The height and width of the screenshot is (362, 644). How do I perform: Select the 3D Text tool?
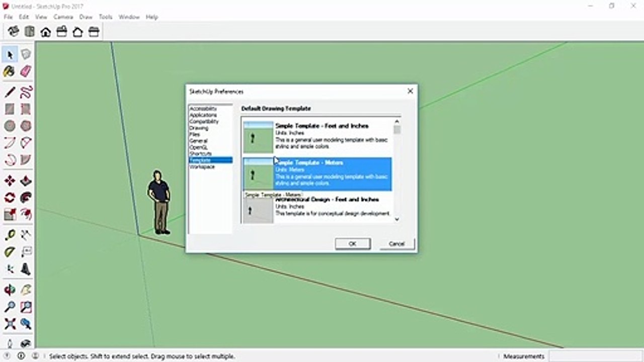26,269
